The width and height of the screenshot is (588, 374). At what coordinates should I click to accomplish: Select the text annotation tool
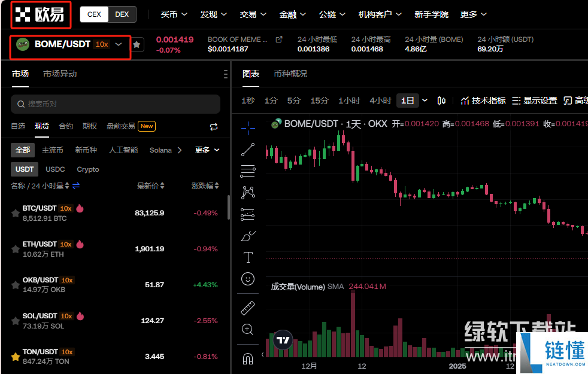[248, 257]
